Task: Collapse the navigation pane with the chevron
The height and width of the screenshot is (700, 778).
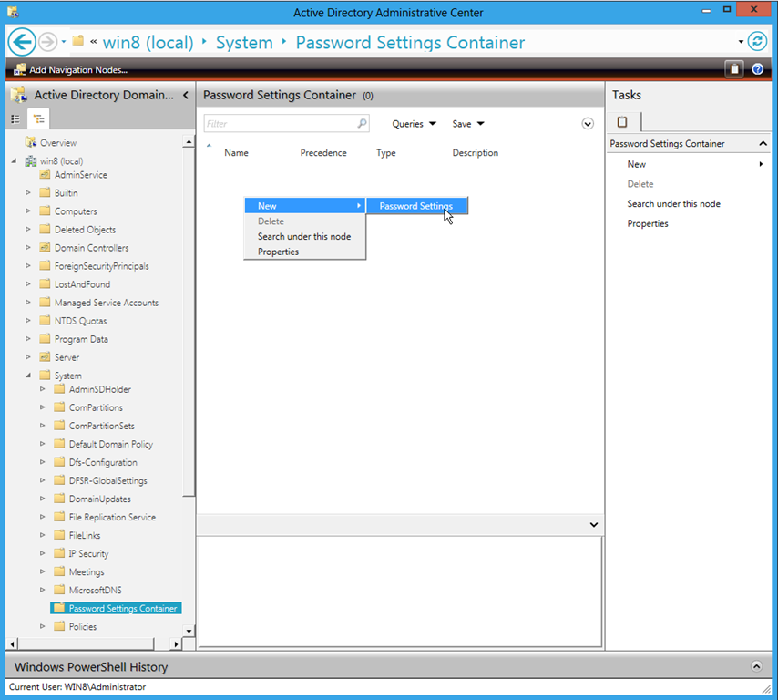Action: click(x=186, y=95)
